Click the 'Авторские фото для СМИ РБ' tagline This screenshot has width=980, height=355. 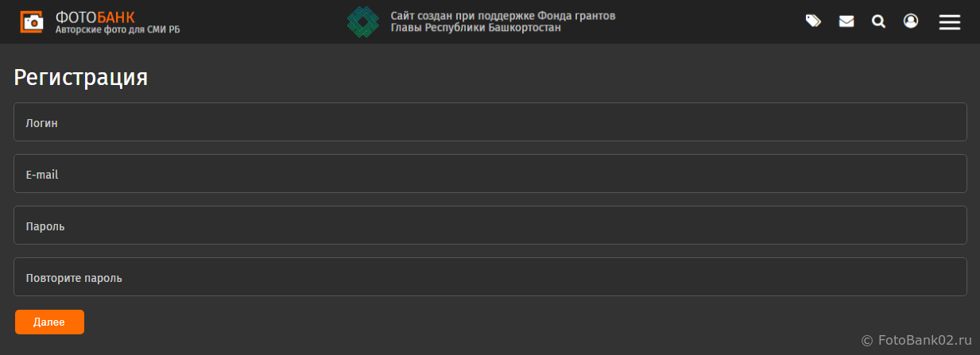click(118, 30)
